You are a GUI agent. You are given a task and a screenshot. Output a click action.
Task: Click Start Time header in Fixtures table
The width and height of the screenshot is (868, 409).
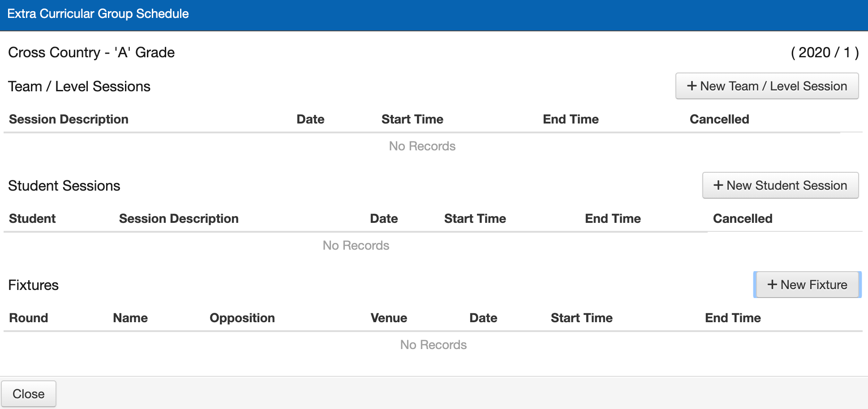coord(581,318)
